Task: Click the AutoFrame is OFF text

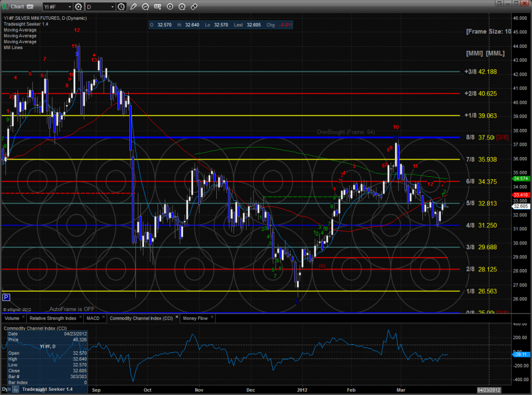Action: 72,309
